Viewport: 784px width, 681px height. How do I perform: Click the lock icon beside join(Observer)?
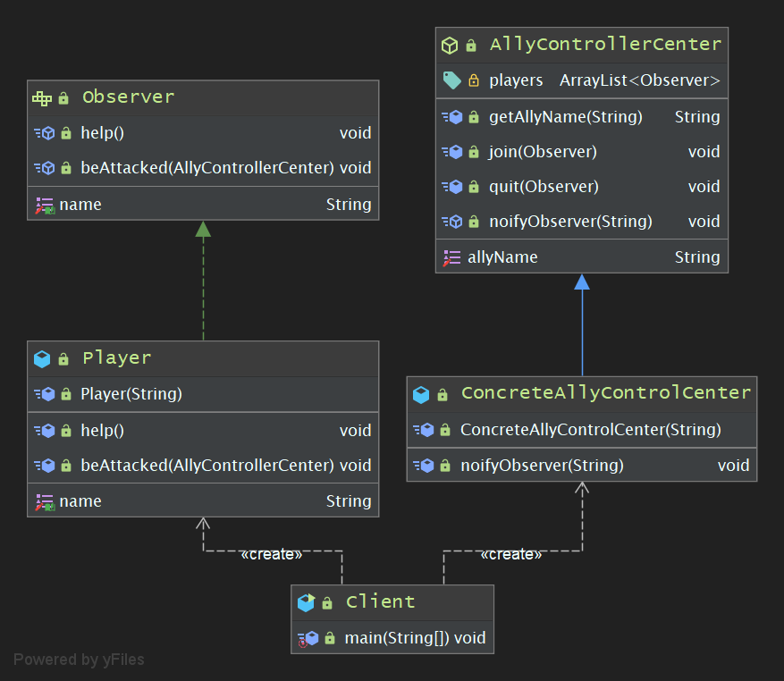pos(473,152)
